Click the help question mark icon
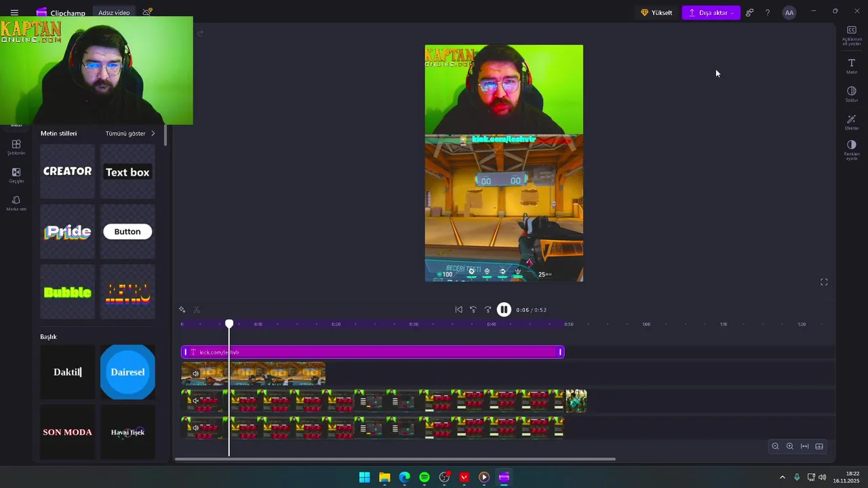868x488 pixels. click(768, 12)
